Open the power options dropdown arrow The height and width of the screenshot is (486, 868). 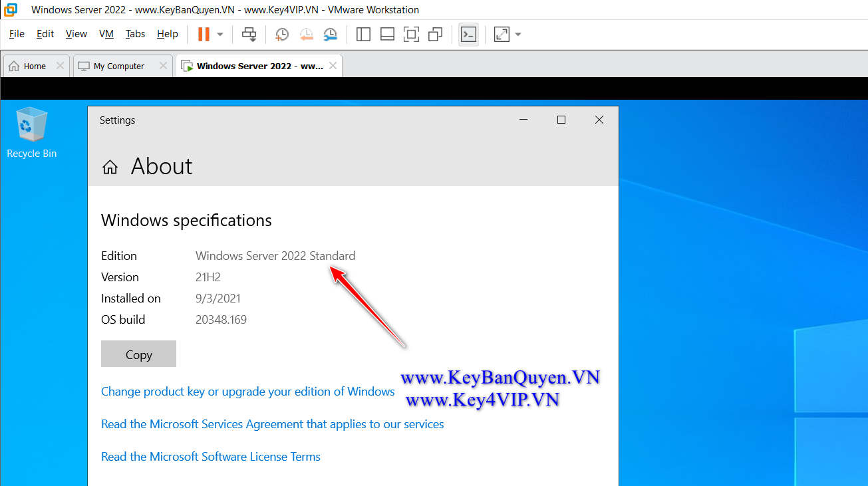[x=220, y=34]
